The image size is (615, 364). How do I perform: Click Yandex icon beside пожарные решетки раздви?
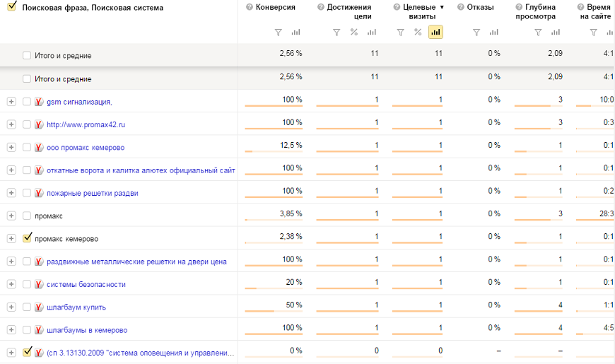click(39, 193)
